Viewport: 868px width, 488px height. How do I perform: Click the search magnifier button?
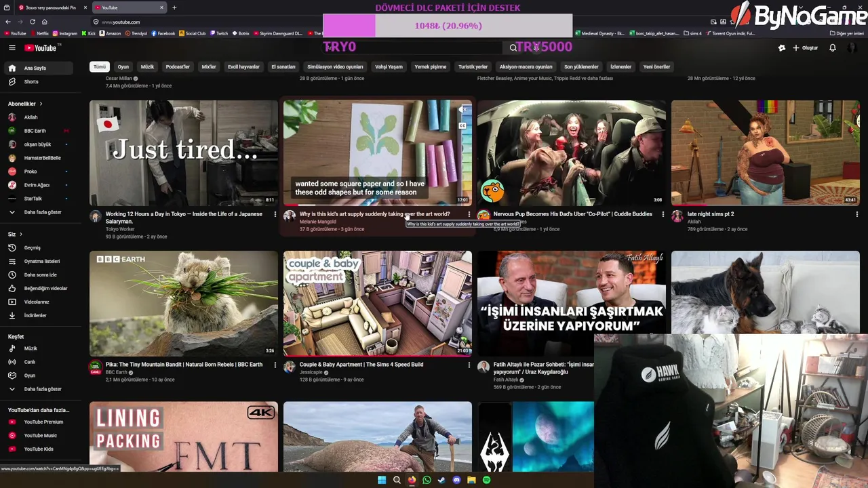coord(513,47)
